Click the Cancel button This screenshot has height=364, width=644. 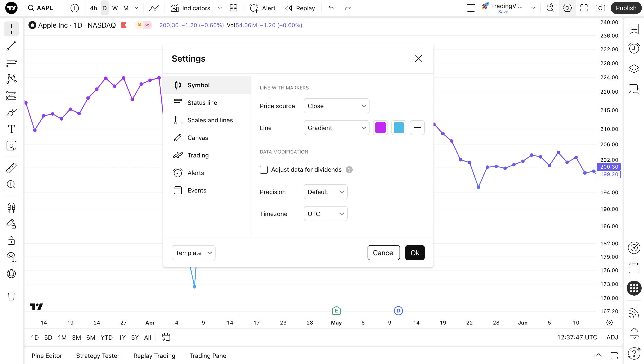click(384, 253)
